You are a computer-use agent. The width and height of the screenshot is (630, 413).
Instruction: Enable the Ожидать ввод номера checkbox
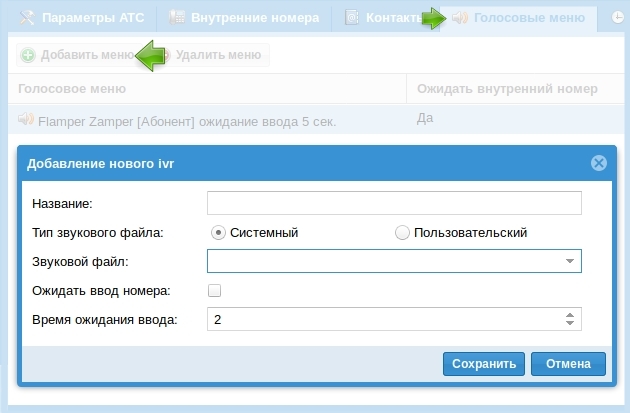[x=214, y=291]
